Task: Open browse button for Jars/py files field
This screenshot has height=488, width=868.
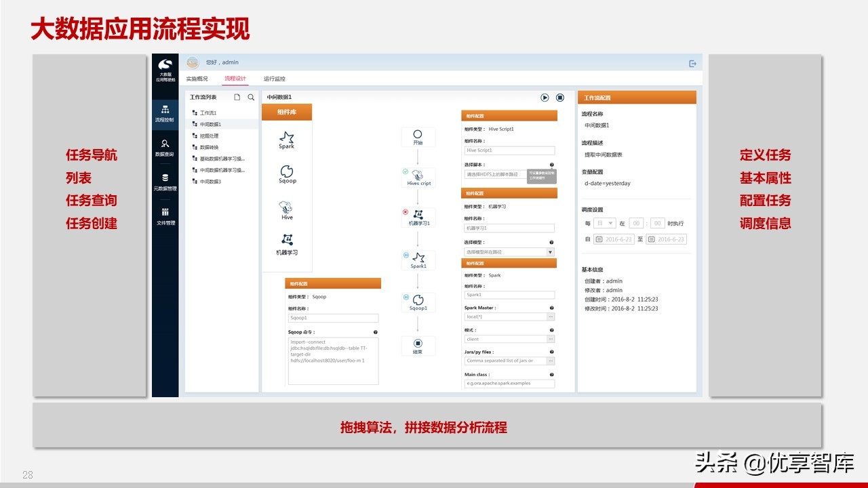Action: pyautogui.click(x=551, y=361)
